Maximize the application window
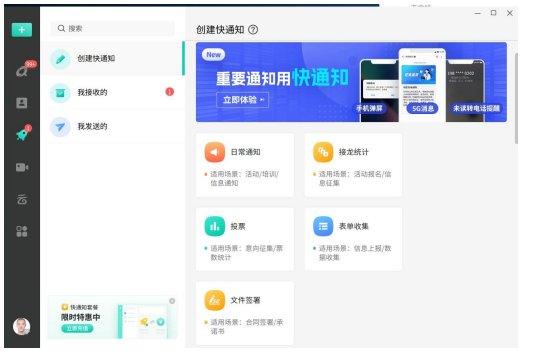The width and height of the screenshot is (542, 360). pos(494,13)
